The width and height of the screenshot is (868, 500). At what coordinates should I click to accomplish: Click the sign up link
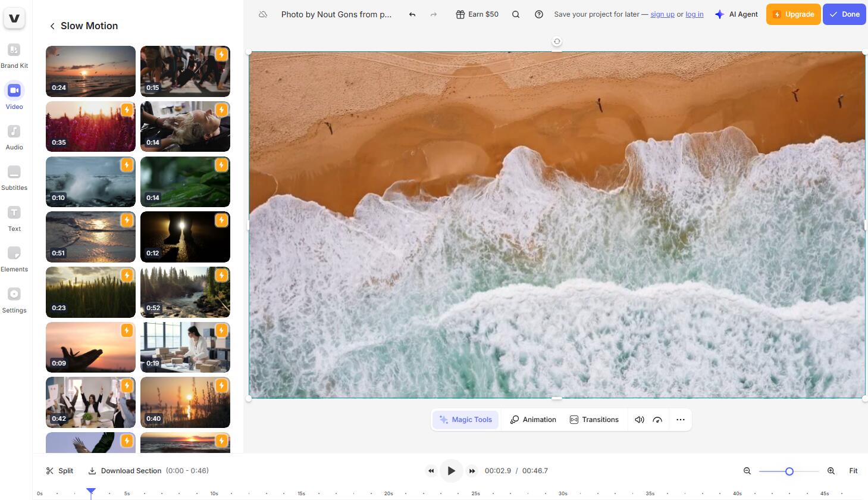[662, 14]
